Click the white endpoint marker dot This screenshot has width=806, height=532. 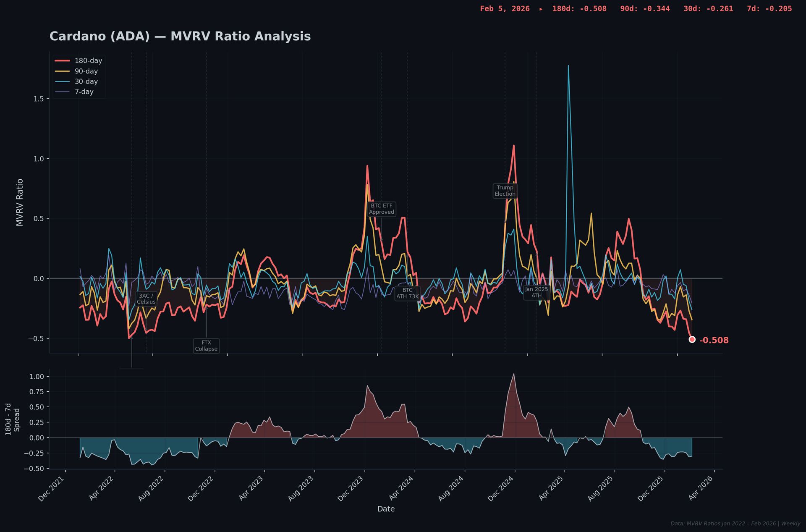(x=692, y=340)
